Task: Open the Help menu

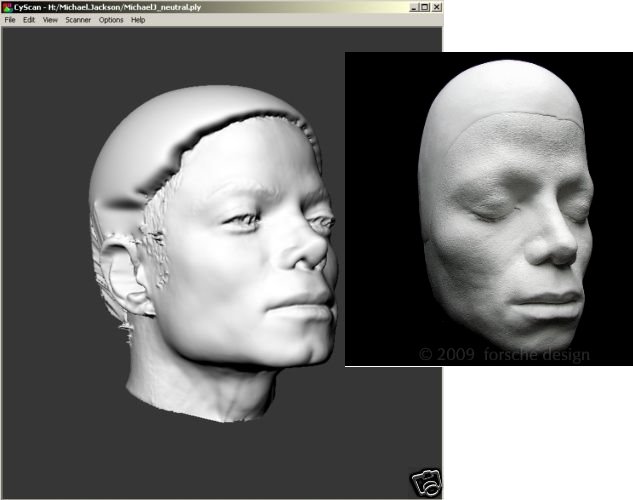Action: tap(138, 20)
